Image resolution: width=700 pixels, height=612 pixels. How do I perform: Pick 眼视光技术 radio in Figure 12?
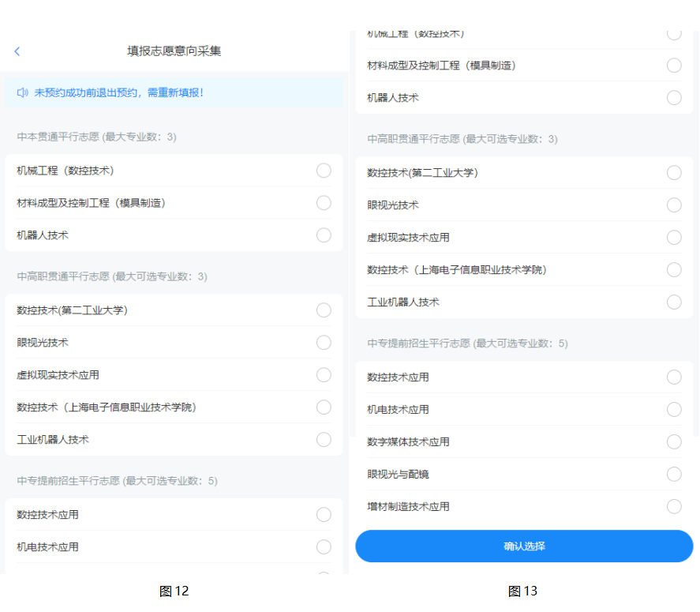point(324,343)
